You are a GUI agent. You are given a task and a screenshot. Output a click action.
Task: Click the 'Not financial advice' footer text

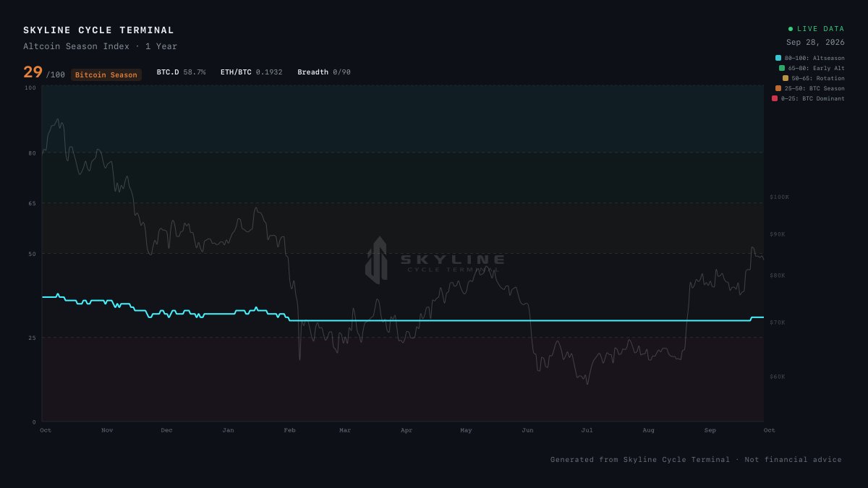click(x=793, y=460)
